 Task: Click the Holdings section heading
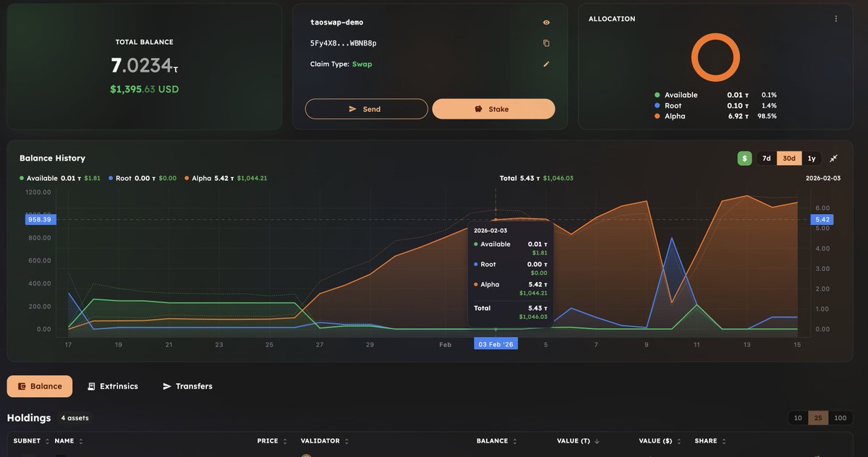29,418
